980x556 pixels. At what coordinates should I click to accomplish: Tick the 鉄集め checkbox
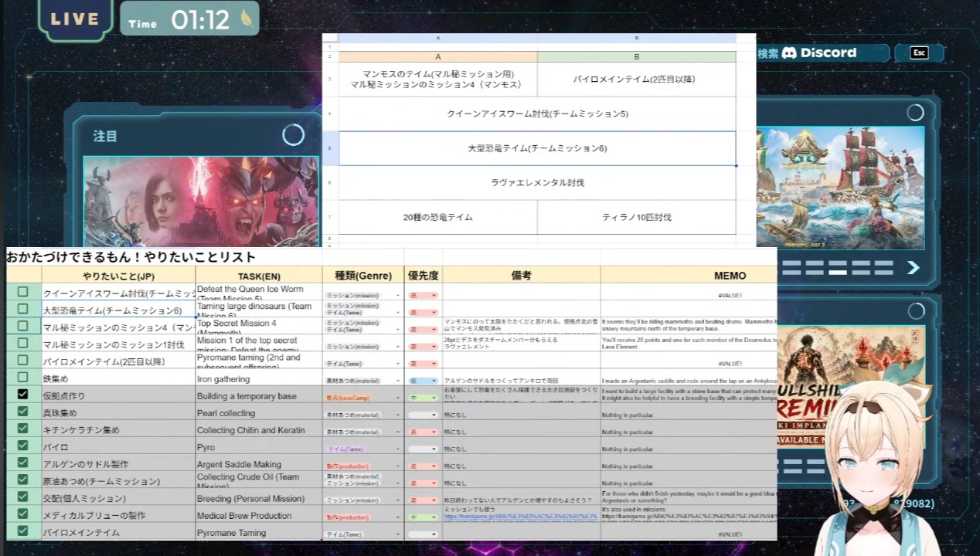[22, 378]
